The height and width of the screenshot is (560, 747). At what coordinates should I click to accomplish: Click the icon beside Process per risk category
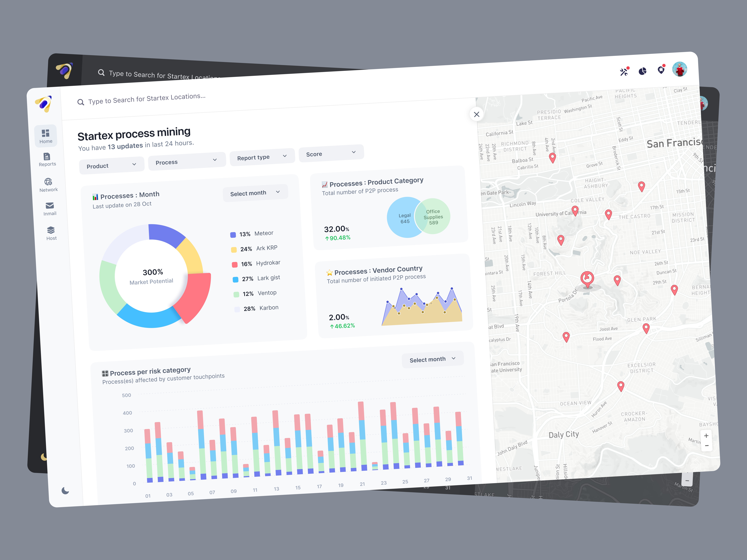105,373
